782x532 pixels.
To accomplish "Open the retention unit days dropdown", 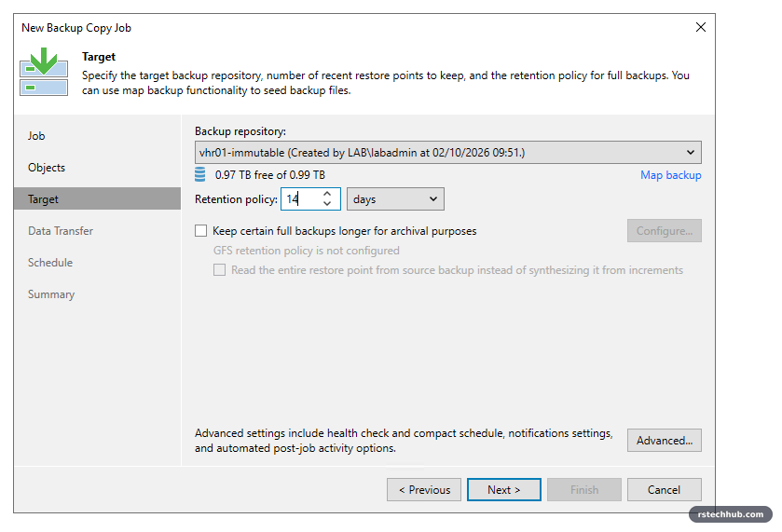I will tap(395, 199).
